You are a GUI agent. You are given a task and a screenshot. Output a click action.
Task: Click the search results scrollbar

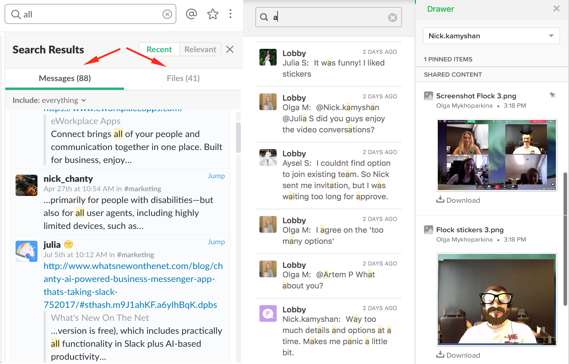tap(238, 138)
